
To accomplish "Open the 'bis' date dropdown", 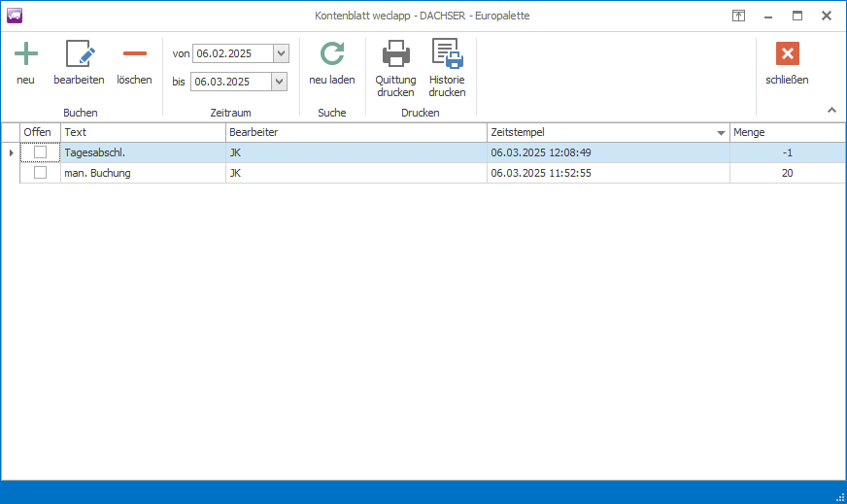I will click(x=280, y=82).
